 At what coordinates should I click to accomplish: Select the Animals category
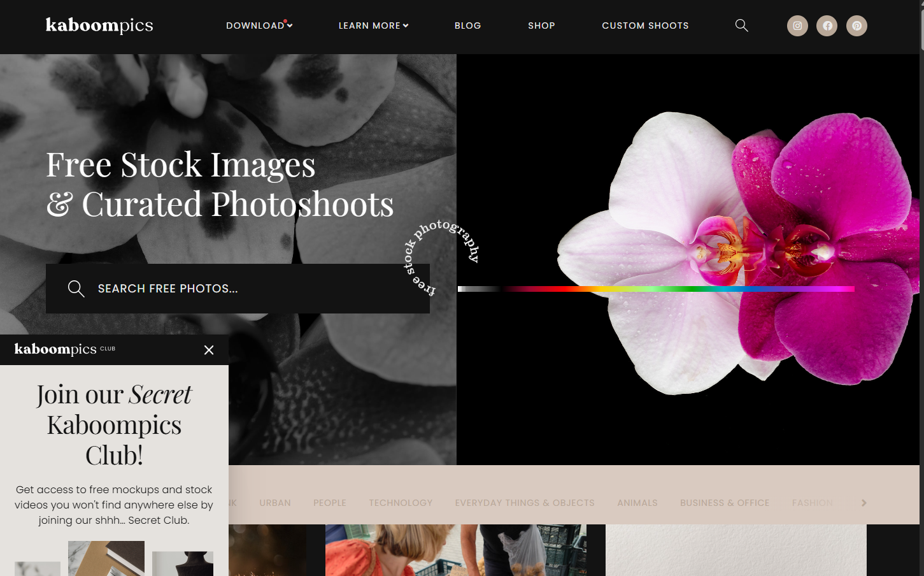(x=637, y=503)
